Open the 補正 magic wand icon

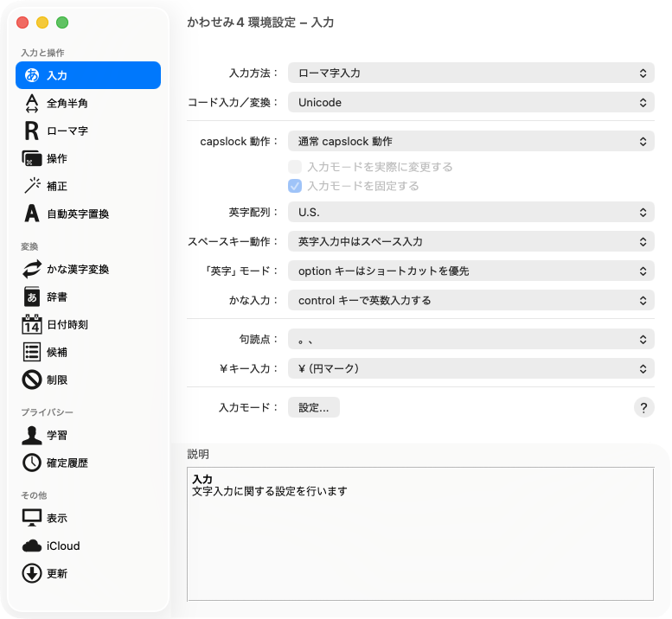tap(32, 186)
